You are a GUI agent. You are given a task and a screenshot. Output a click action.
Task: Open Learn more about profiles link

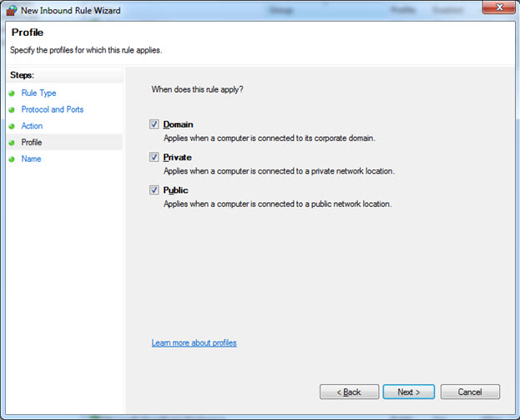tap(194, 342)
